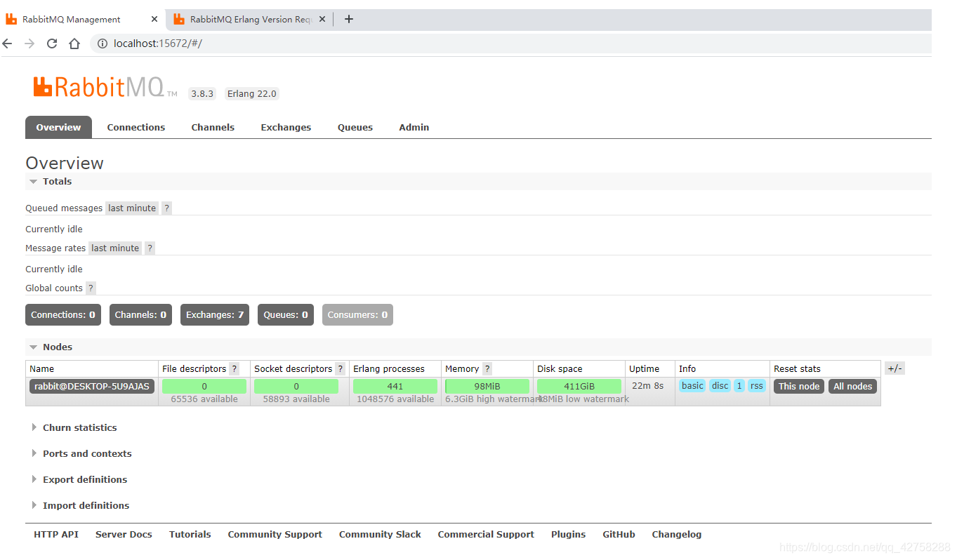
Task: Close the RabbitMQ Erlang Version tab
Action: pyautogui.click(x=322, y=19)
